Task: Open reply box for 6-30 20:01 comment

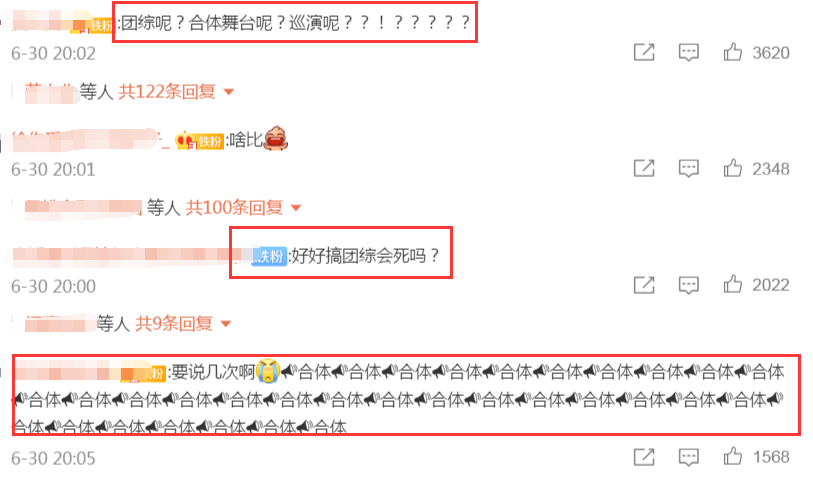Action: [x=689, y=169]
